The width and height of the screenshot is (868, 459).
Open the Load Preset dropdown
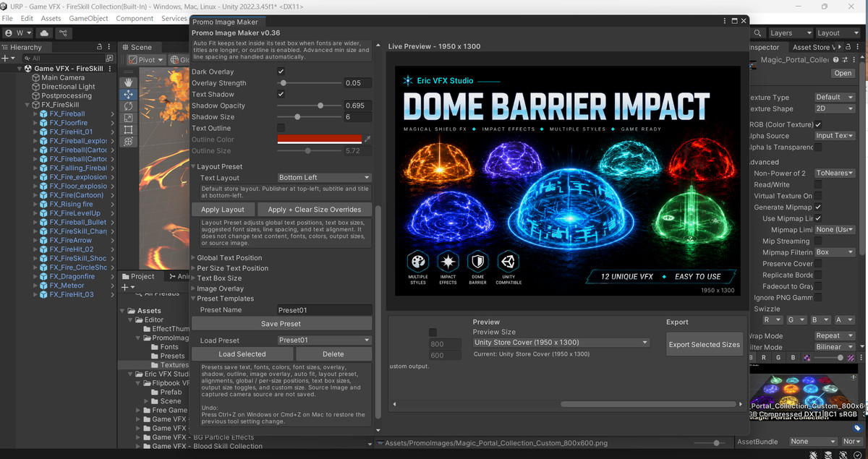point(325,340)
